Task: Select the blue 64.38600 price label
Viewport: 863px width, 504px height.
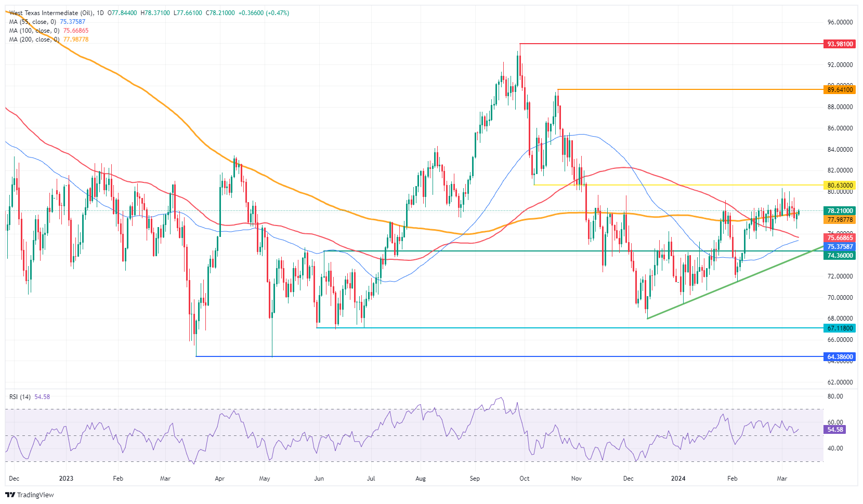Action: [840, 357]
